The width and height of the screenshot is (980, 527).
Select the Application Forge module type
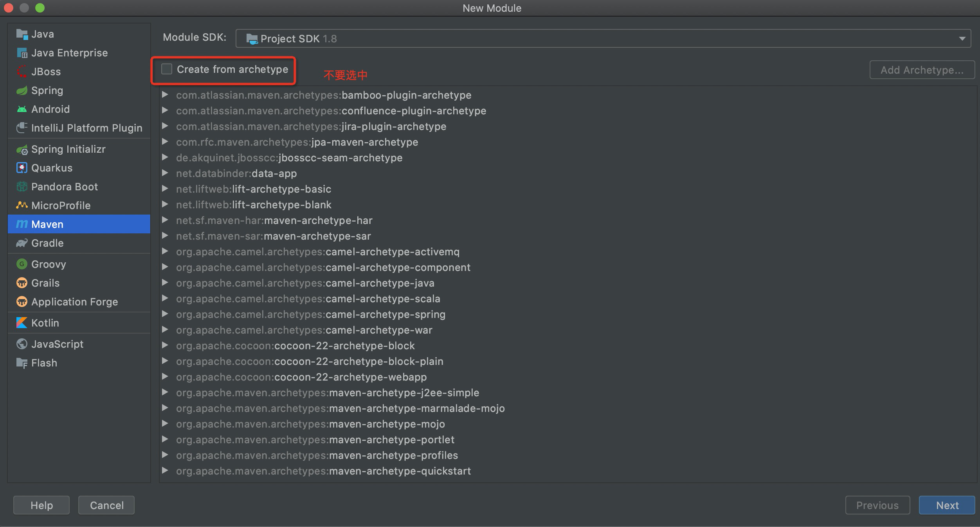click(74, 302)
